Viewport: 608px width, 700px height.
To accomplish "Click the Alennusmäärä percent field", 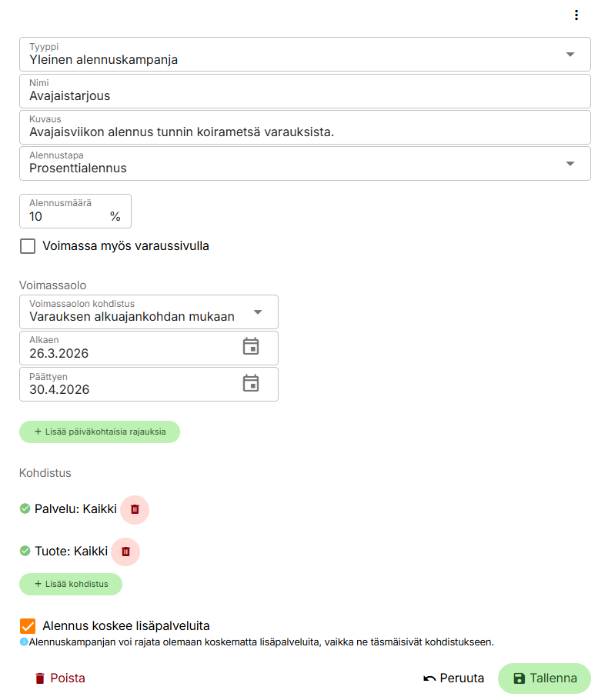I will coord(65,216).
